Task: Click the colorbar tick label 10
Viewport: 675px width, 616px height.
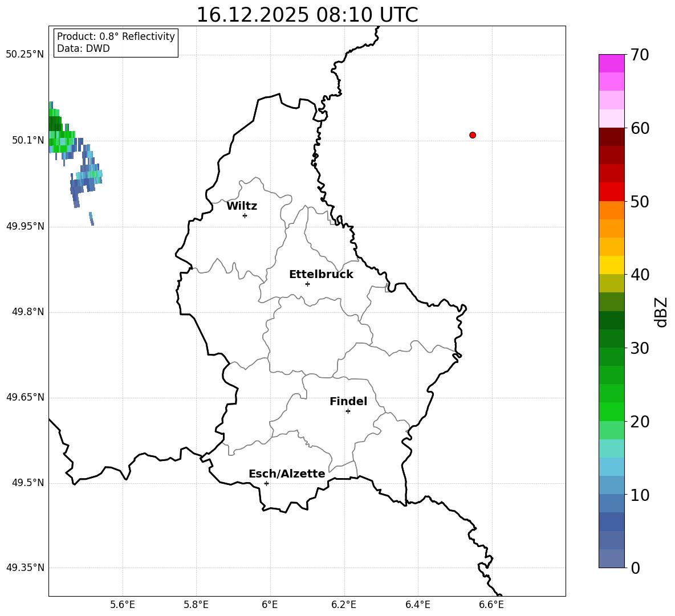Action: (640, 495)
